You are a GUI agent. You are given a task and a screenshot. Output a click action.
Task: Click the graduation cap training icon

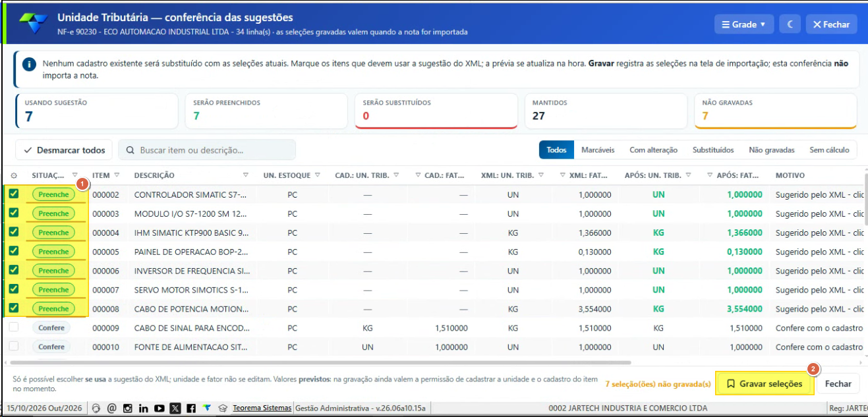coord(223,408)
